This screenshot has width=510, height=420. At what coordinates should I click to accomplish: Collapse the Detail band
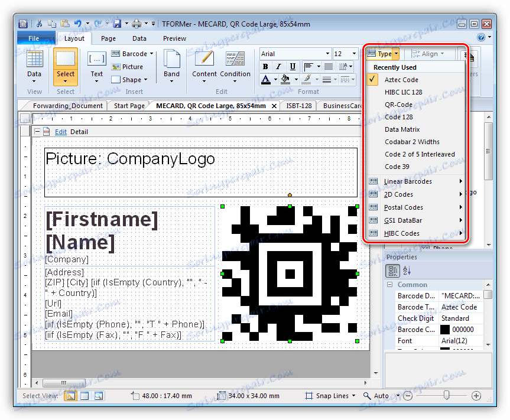click(x=37, y=131)
